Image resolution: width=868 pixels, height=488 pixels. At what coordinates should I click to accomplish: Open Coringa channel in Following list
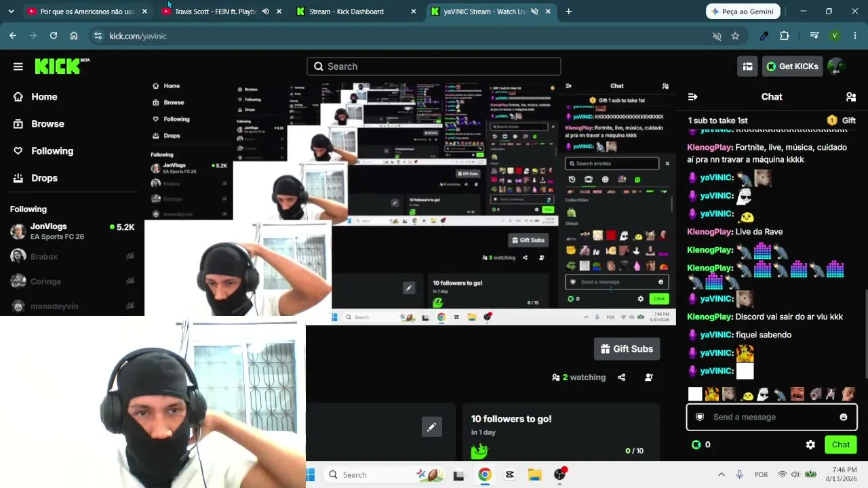(x=72, y=281)
